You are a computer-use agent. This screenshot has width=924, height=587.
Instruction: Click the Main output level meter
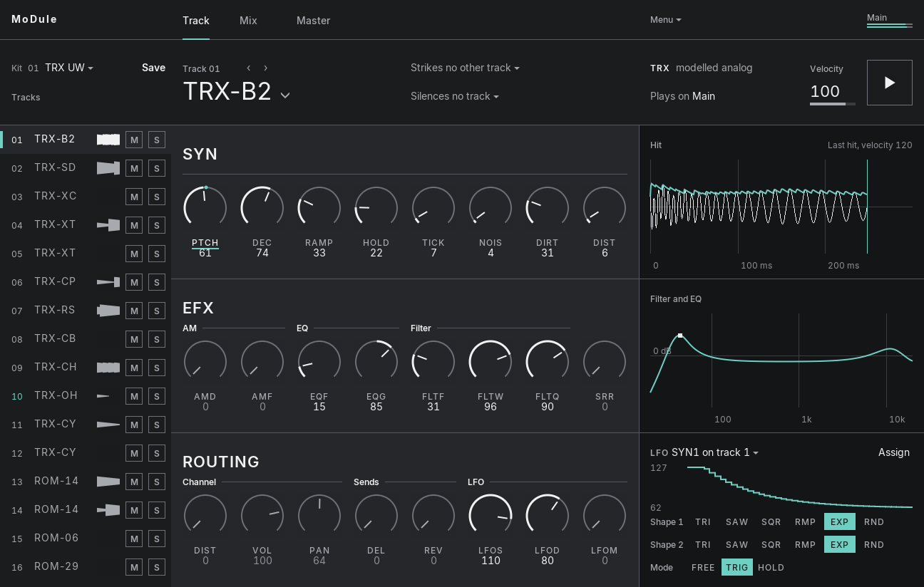click(890, 26)
